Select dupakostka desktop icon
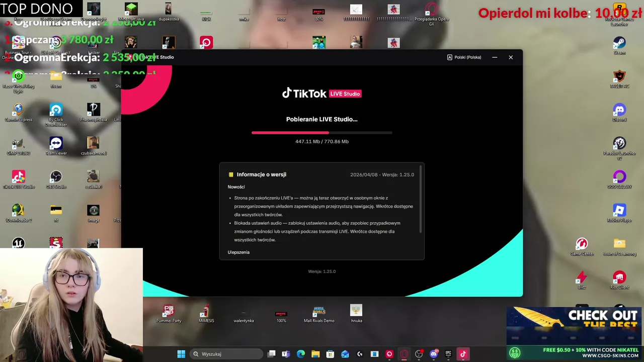 (x=169, y=12)
